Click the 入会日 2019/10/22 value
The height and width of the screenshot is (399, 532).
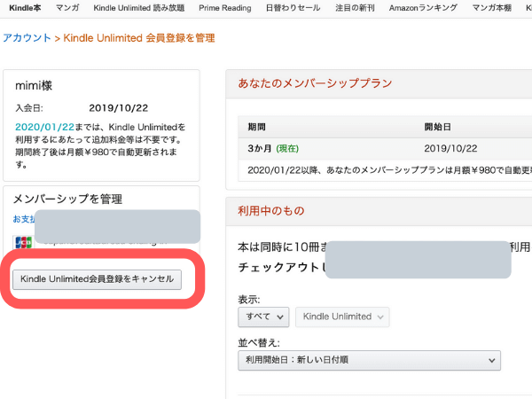coord(119,108)
